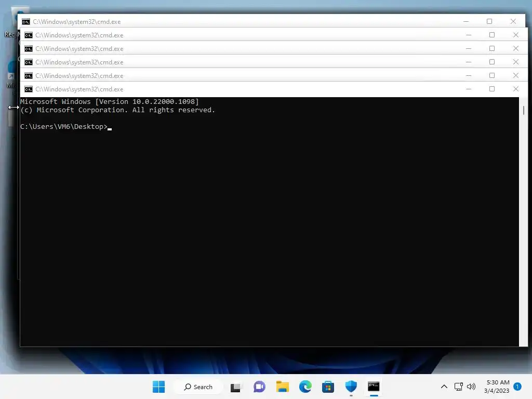Click the "Microsoft Windows [Version 10.0.22000.1098]" line
The image size is (532, 399).
tap(110, 101)
